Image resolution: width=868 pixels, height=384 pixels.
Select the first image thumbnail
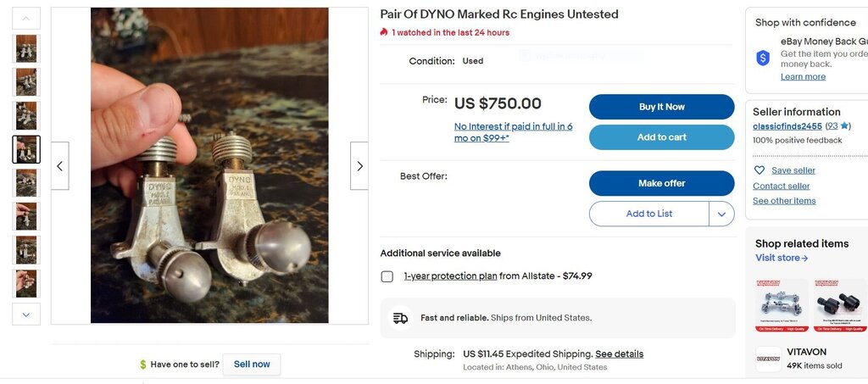(x=26, y=48)
